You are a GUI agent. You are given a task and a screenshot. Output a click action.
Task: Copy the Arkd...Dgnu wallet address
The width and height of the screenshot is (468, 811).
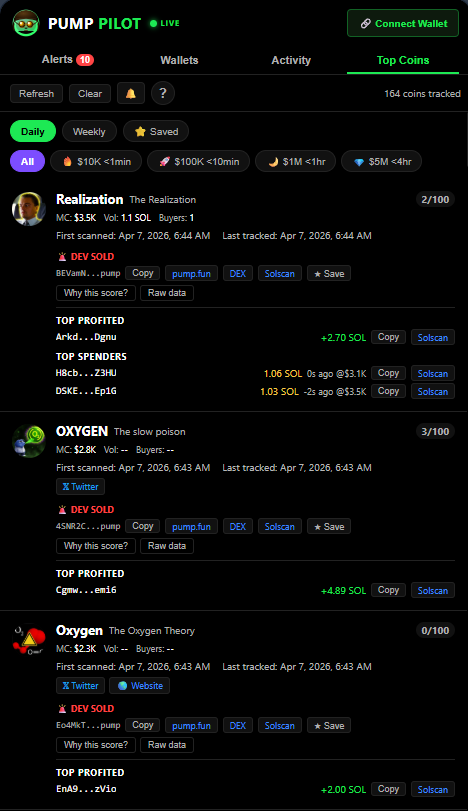point(388,337)
